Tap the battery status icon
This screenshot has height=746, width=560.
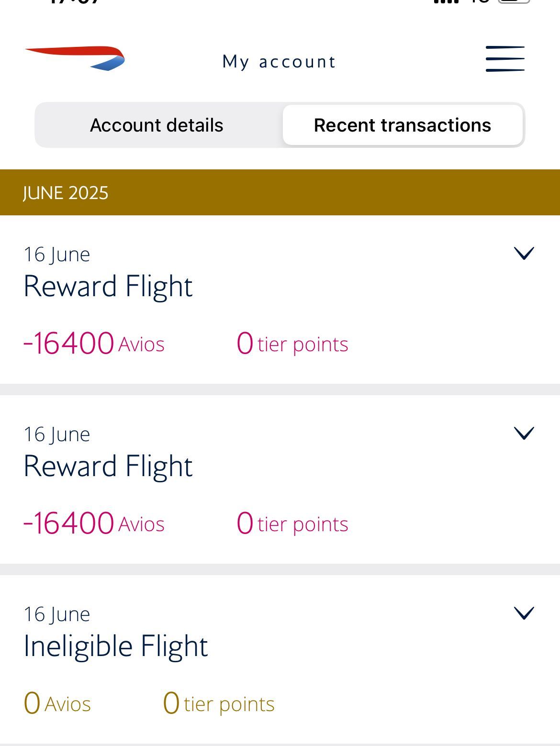pos(514,1)
